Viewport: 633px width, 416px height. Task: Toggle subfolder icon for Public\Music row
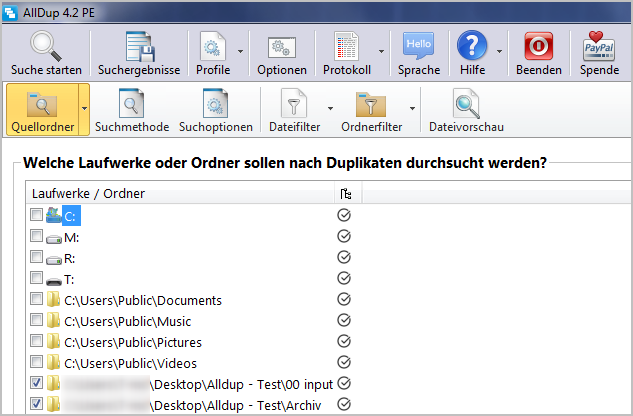344,320
